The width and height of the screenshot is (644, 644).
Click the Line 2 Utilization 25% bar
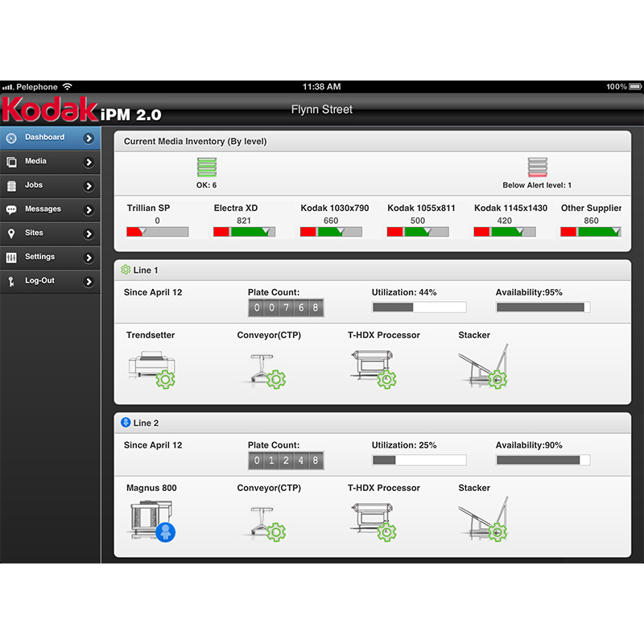coord(419,460)
